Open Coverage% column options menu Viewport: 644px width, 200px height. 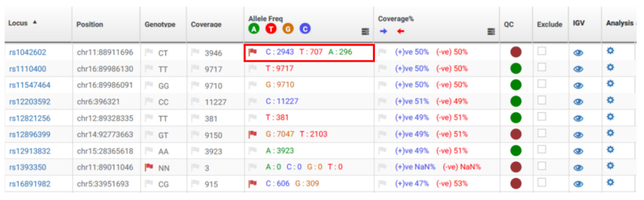point(491,32)
